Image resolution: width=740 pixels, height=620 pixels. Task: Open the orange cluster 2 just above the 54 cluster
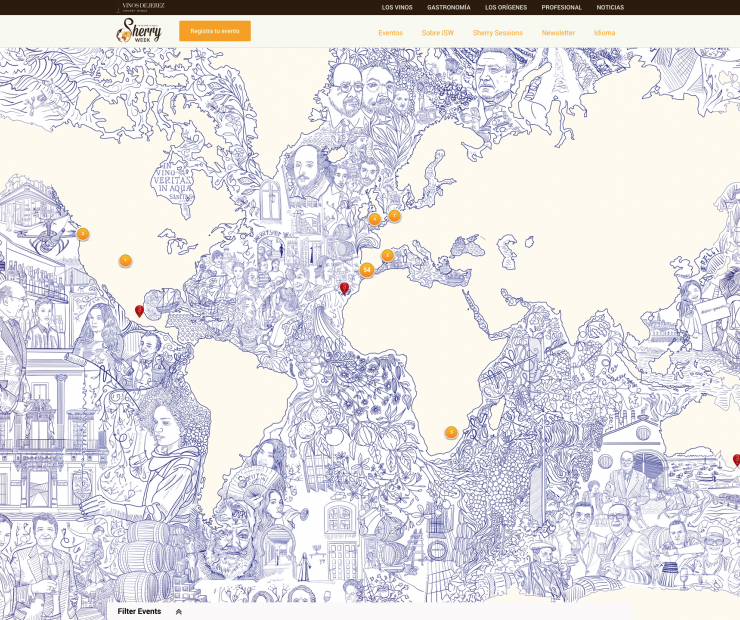click(387, 255)
